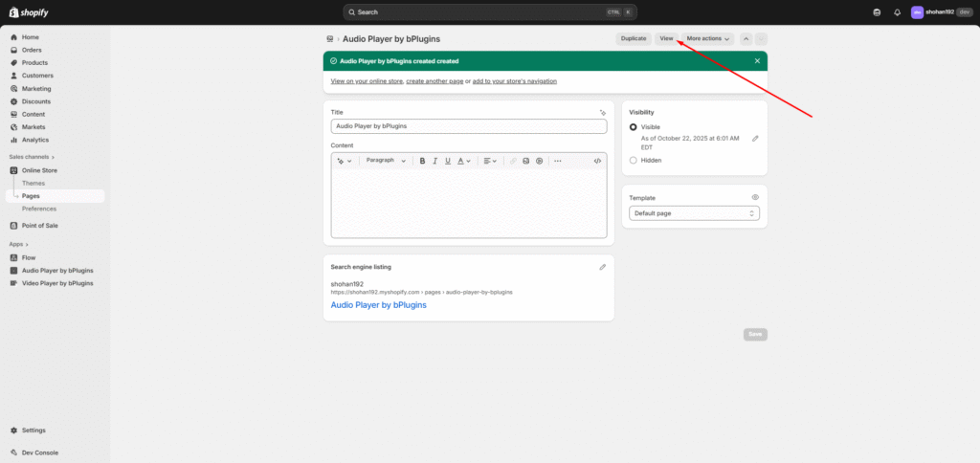Select the Hidden visibility option

(634, 160)
